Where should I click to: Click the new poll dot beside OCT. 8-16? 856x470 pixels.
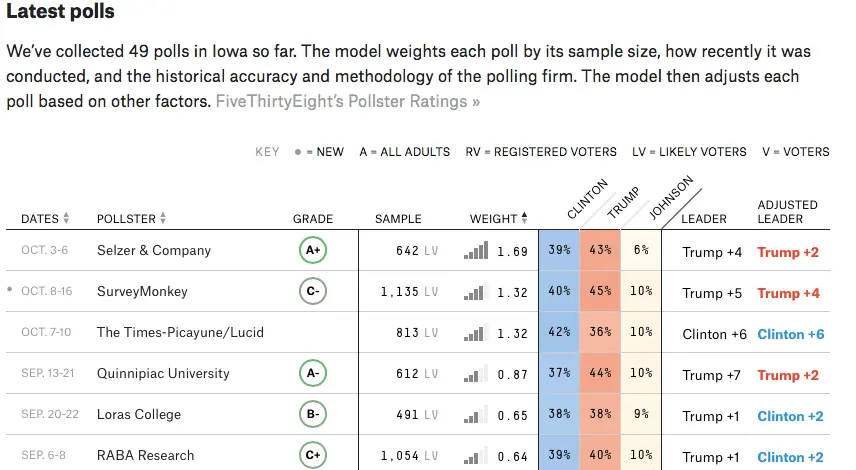(x=10, y=290)
